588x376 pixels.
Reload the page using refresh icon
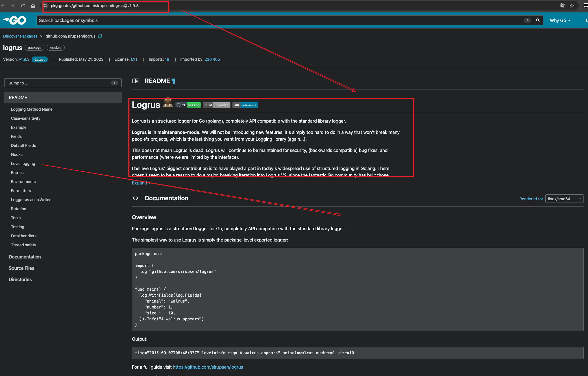point(23,6)
